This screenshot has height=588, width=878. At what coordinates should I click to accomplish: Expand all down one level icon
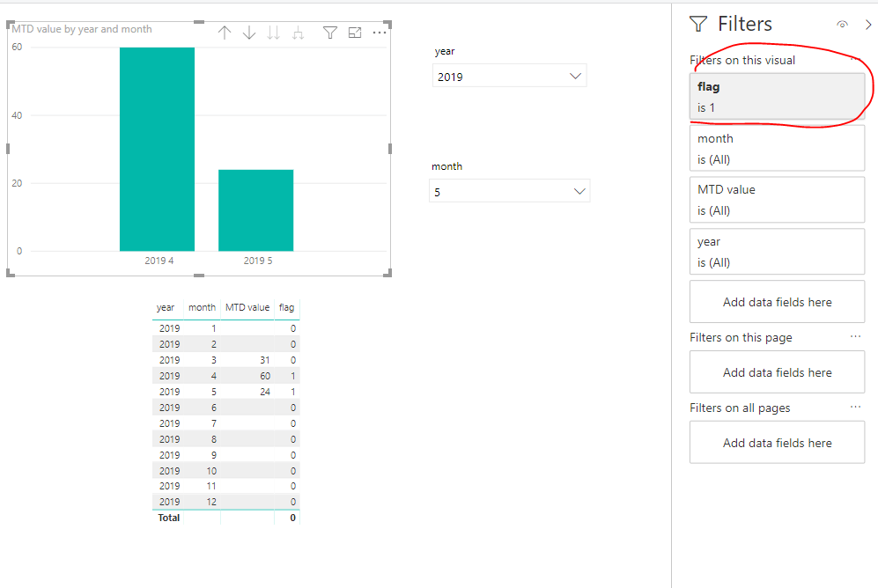pyautogui.click(x=298, y=33)
